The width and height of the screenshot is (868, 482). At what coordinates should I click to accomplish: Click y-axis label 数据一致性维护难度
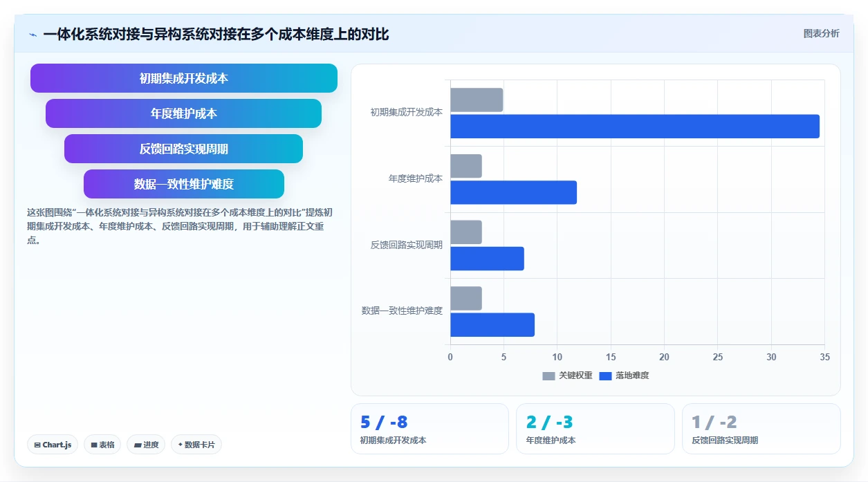point(402,310)
